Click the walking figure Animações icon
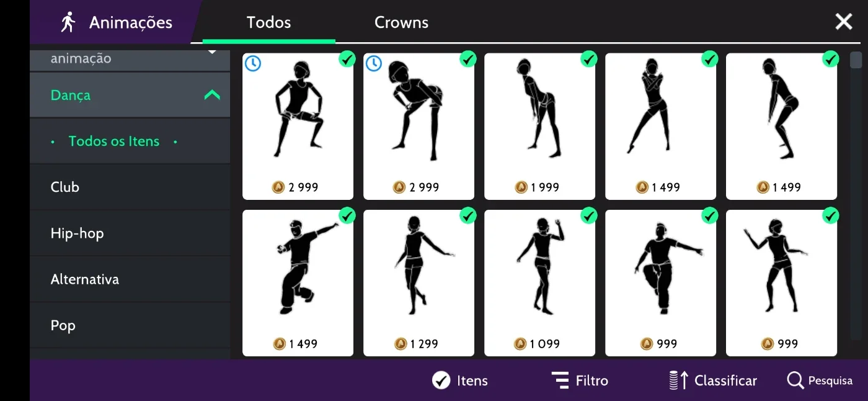Screen dimensions: 868x401 pos(68,22)
